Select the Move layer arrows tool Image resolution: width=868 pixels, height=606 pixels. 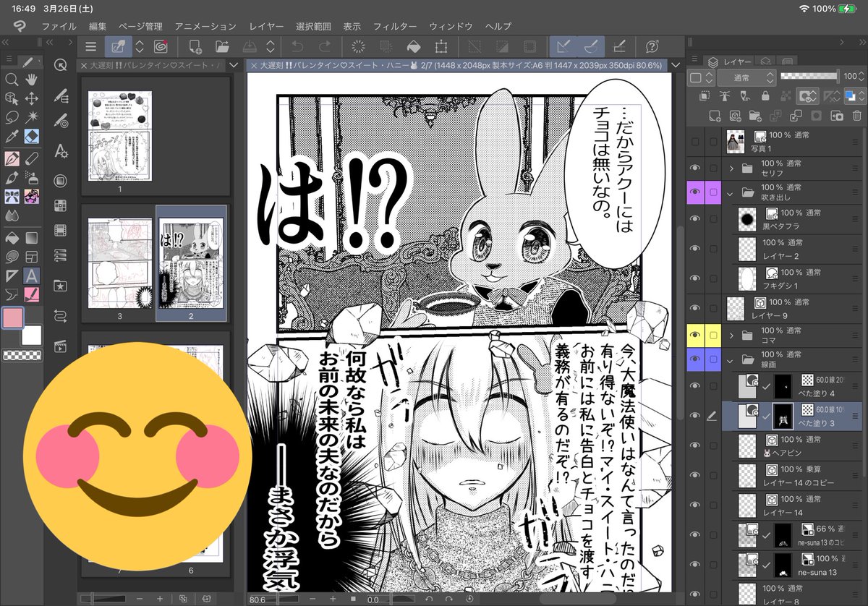click(x=32, y=98)
